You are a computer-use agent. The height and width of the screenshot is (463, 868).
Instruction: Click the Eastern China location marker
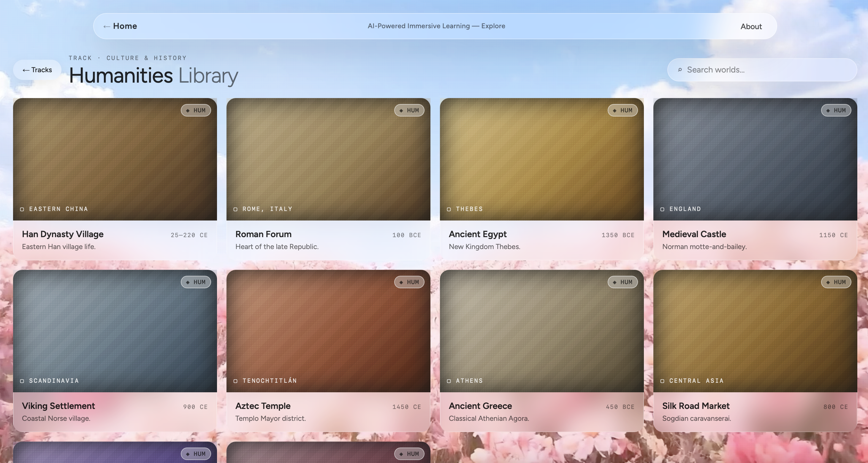point(22,209)
